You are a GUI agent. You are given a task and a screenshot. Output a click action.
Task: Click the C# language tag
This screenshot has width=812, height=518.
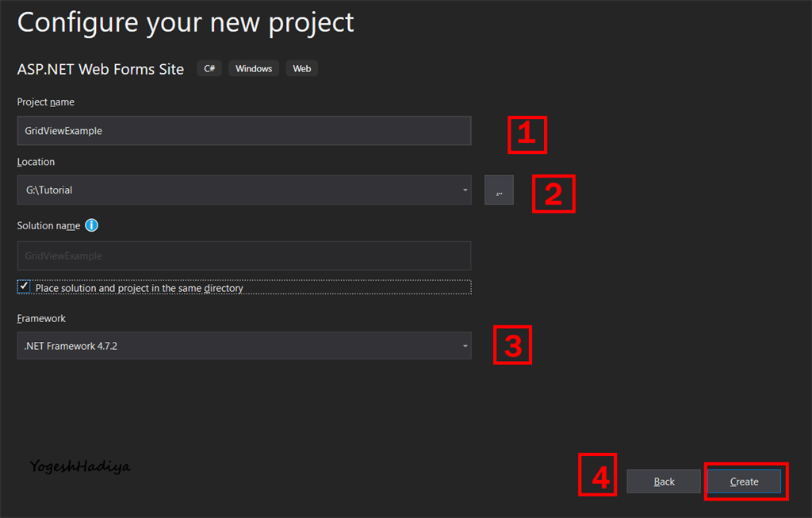pos(209,68)
